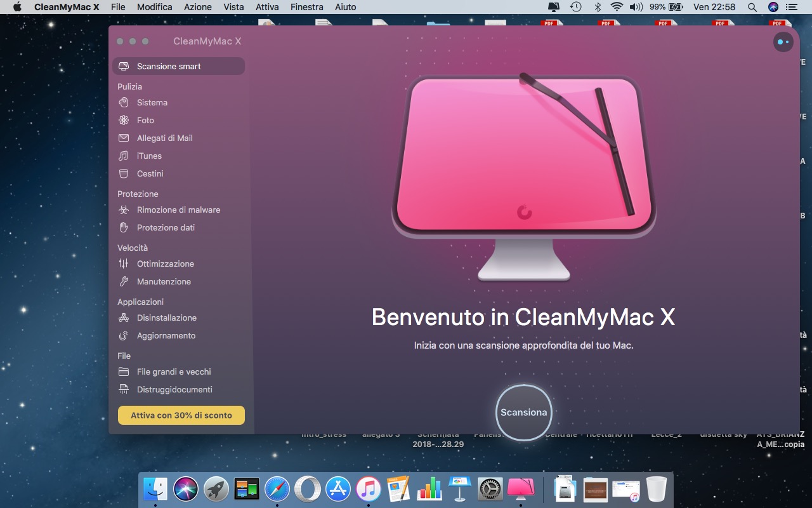This screenshot has width=812, height=508.
Task: Click the Applicazioni section heading
Action: click(140, 302)
